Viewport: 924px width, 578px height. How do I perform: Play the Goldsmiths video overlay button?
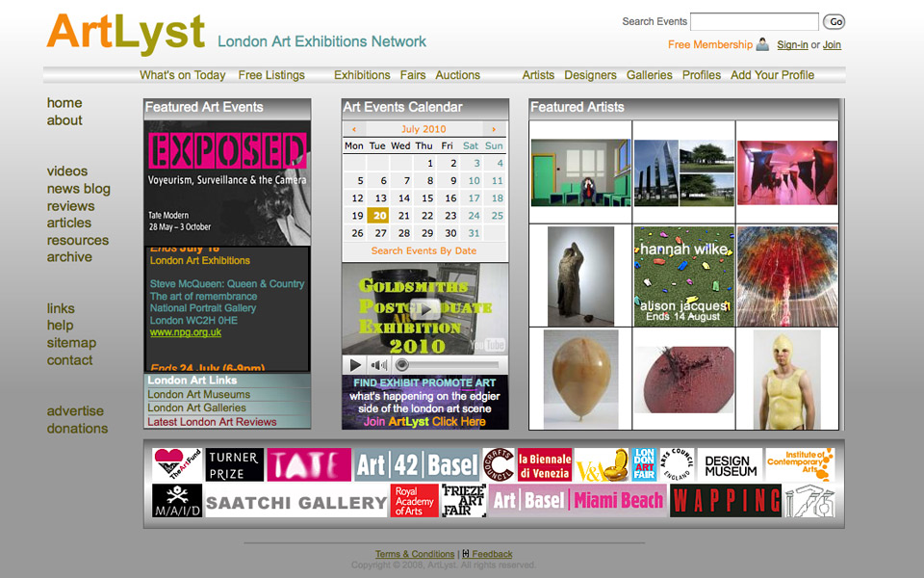pyautogui.click(x=424, y=308)
